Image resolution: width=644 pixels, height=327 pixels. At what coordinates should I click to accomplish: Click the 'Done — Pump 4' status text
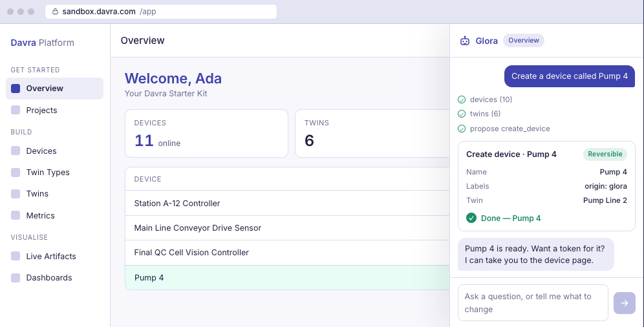(x=511, y=218)
